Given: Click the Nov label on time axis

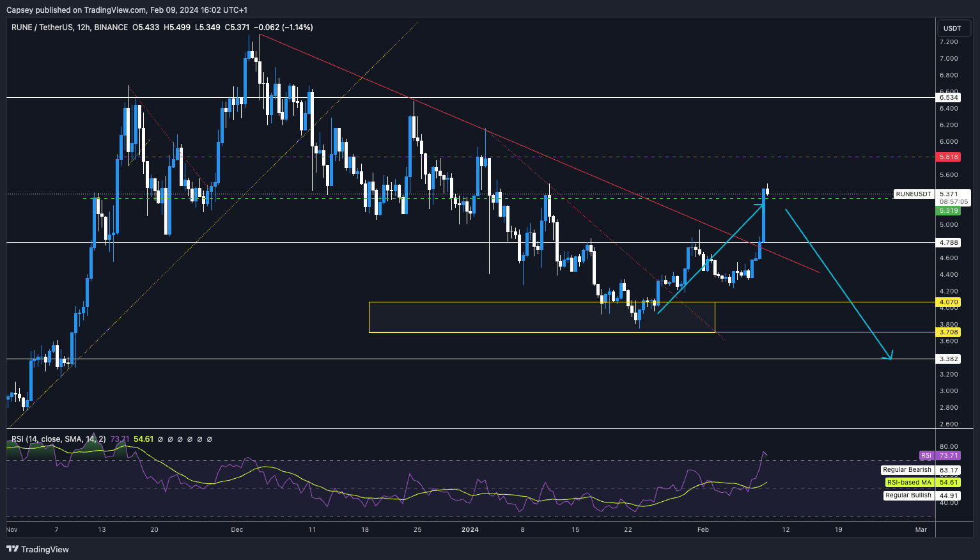Looking at the screenshot, I should point(12,530).
